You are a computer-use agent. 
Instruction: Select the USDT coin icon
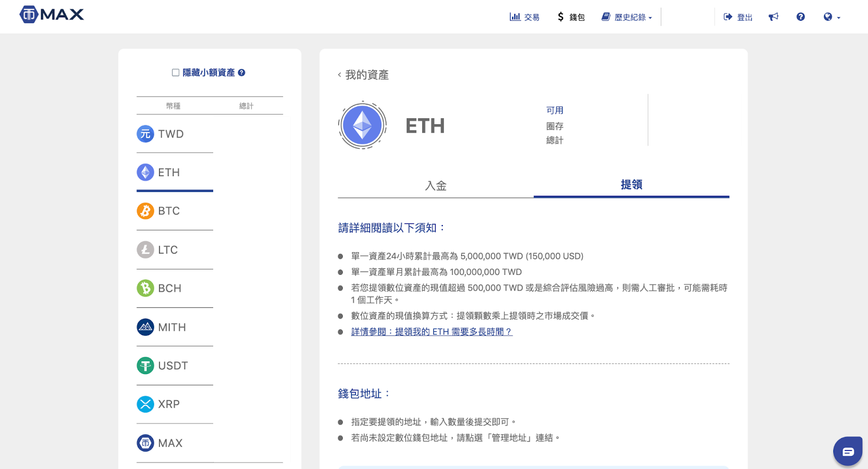click(145, 366)
